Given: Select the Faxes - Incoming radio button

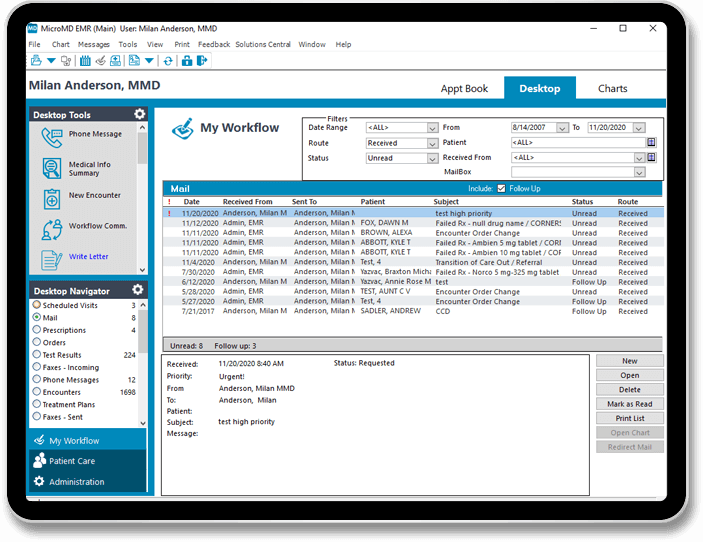Looking at the screenshot, I should pyautogui.click(x=37, y=367).
